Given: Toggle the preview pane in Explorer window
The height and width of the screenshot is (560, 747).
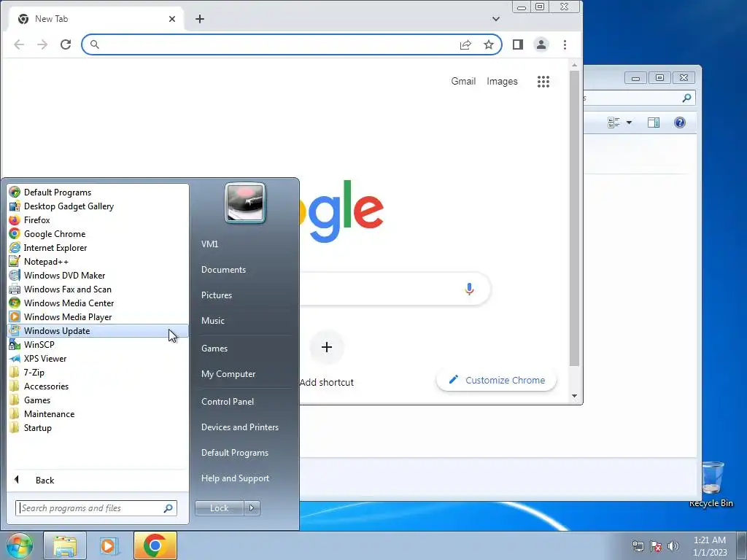Looking at the screenshot, I should (x=654, y=122).
